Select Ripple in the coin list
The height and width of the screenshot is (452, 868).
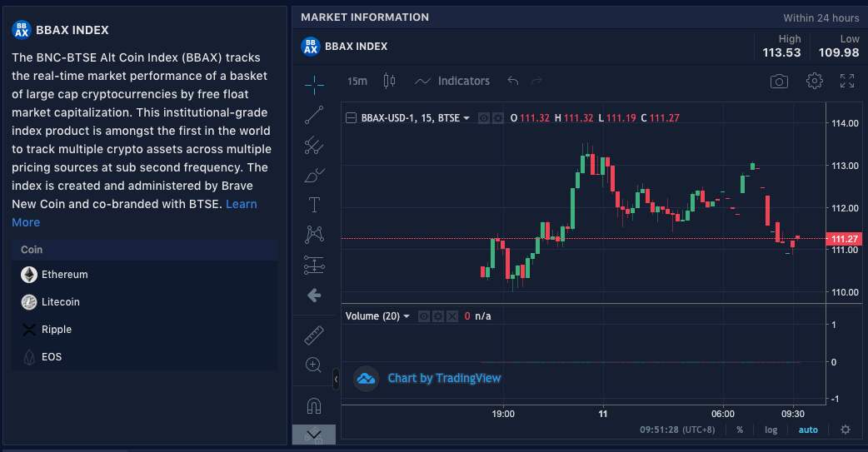[144, 329]
